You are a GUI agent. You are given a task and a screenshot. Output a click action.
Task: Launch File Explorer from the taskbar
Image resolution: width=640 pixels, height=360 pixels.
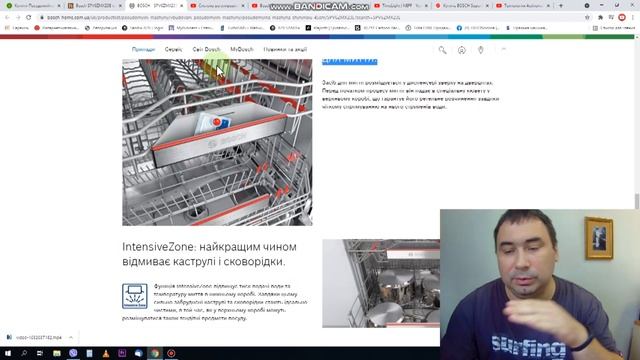(x=57, y=353)
